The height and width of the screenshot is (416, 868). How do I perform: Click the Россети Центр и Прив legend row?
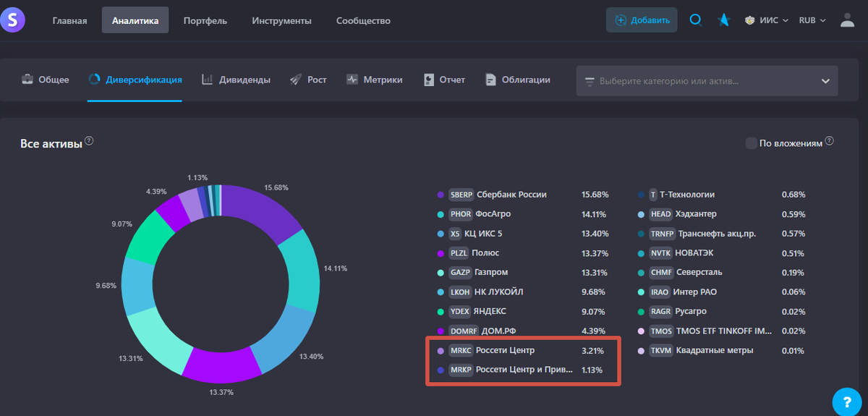tap(524, 370)
